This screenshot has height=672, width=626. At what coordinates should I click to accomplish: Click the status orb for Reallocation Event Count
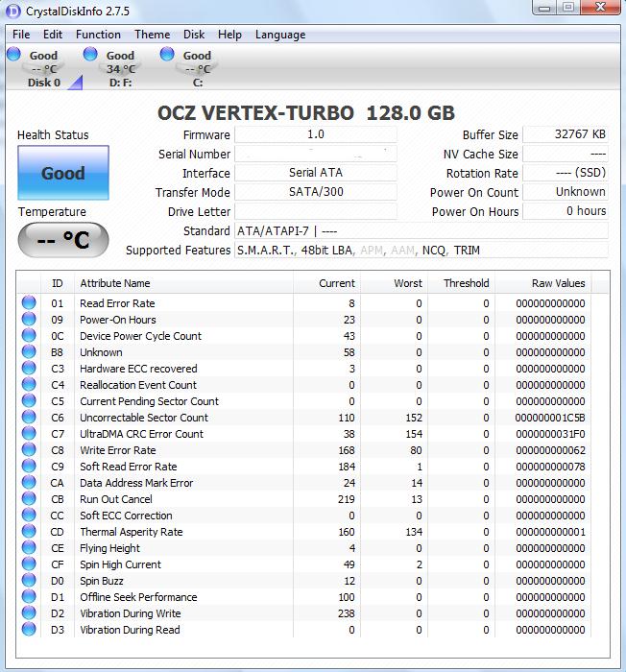(29, 384)
